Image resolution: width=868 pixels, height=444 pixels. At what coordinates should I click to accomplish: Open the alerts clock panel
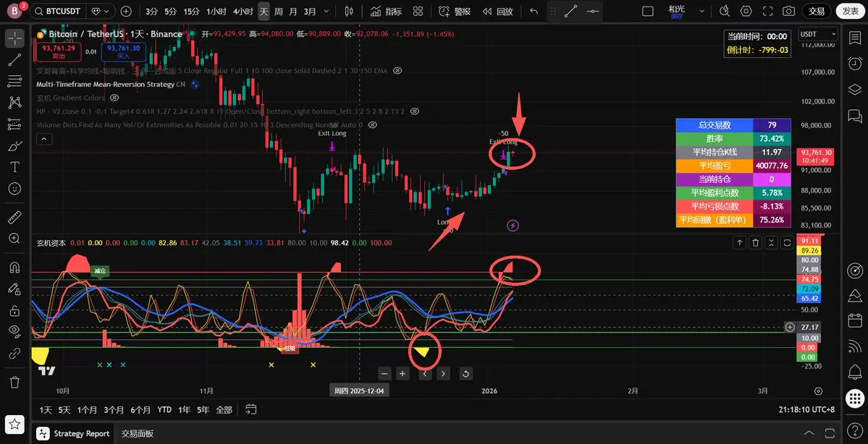855,63
